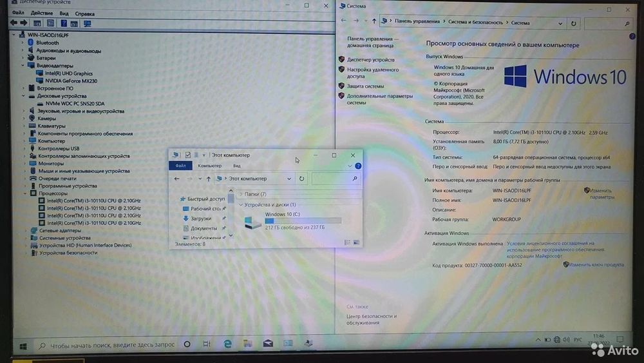Click Изменить ключ продукта link
644x363 pixels.
[x=596, y=265]
